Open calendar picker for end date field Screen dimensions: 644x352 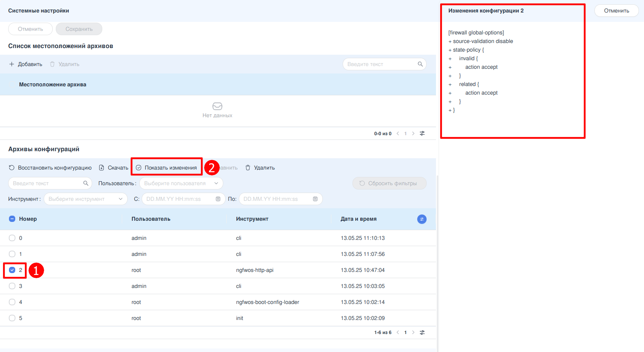point(315,199)
